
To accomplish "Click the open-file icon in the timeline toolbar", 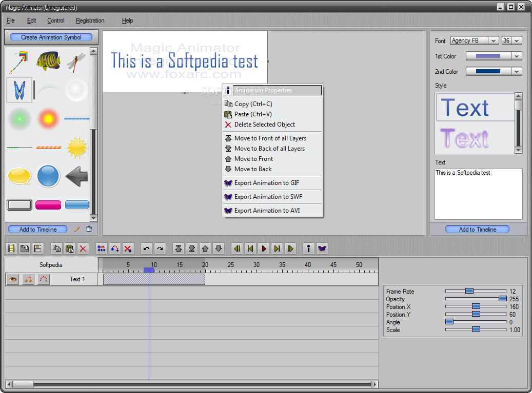I will point(25,249).
